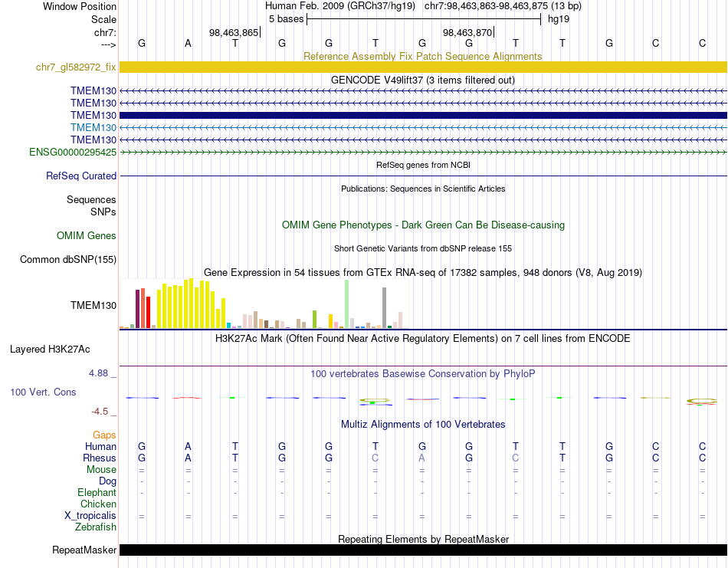
Task: Click the Sequences subtrack label
Action: click(91, 200)
